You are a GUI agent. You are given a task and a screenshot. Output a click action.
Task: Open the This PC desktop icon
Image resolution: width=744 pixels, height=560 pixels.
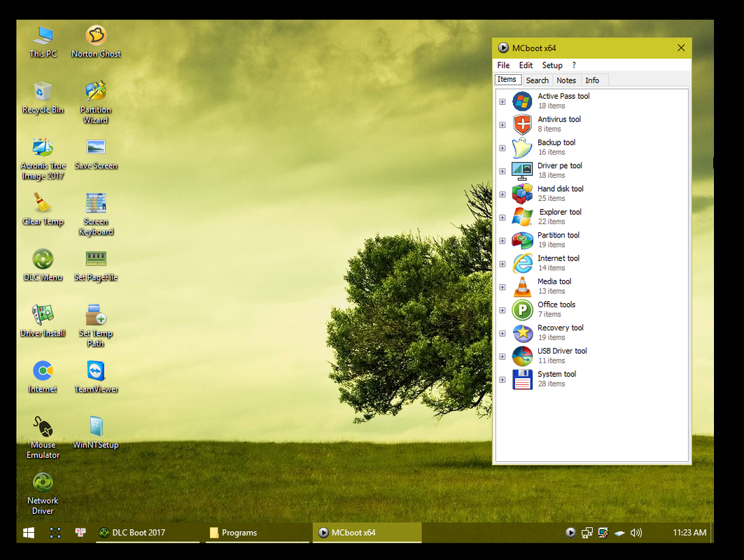(x=43, y=42)
